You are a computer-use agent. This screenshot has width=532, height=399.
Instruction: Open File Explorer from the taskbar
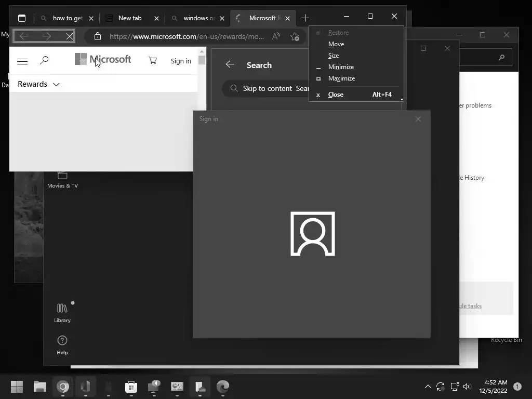click(x=39, y=387)
